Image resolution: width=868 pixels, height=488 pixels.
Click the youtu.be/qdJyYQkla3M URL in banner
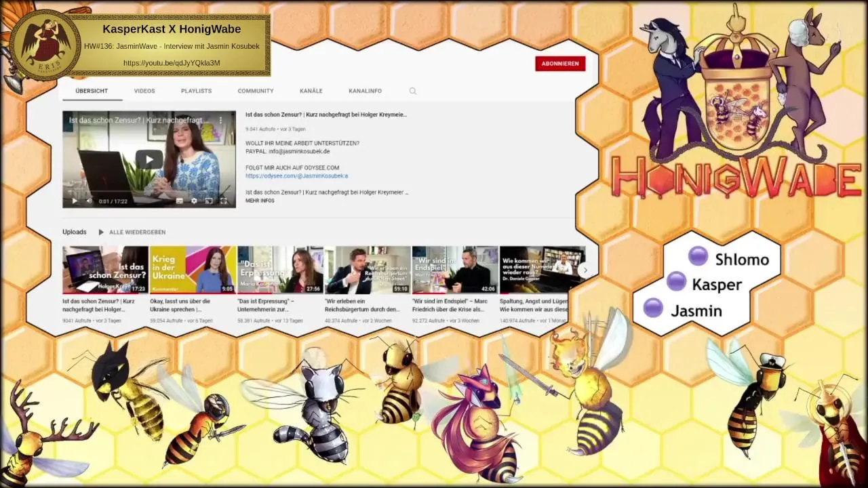tap(172, 63)
